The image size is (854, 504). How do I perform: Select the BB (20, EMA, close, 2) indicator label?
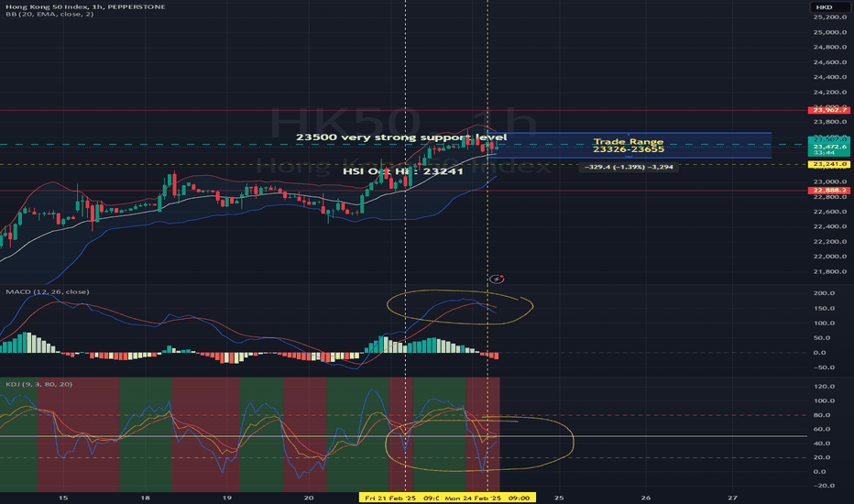tap(49, 14)
